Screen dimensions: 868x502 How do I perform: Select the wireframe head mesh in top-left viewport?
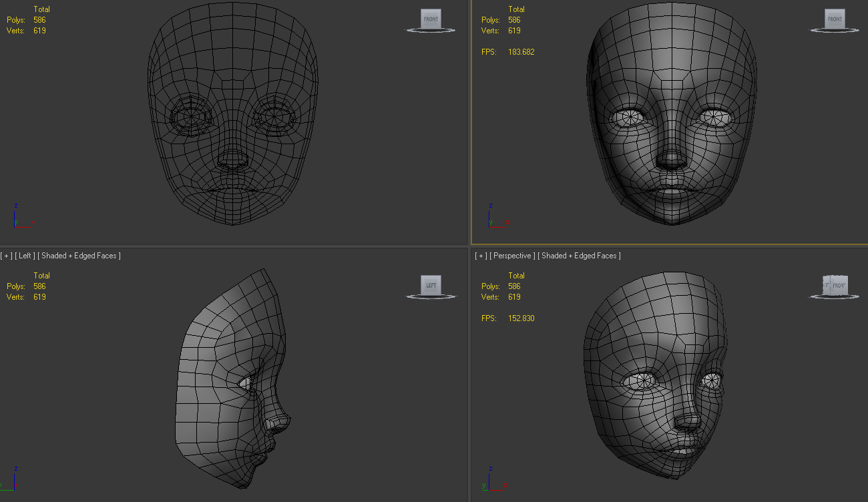(x=233, y=113)
